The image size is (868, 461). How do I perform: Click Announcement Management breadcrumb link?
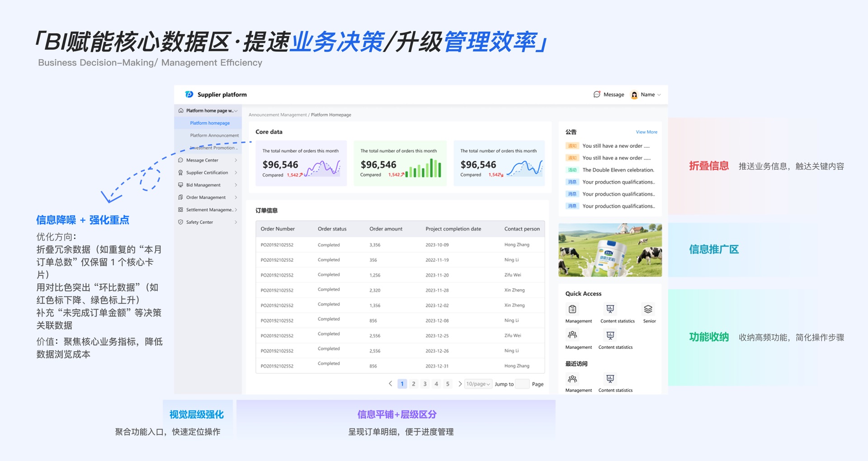pos(278,115)
